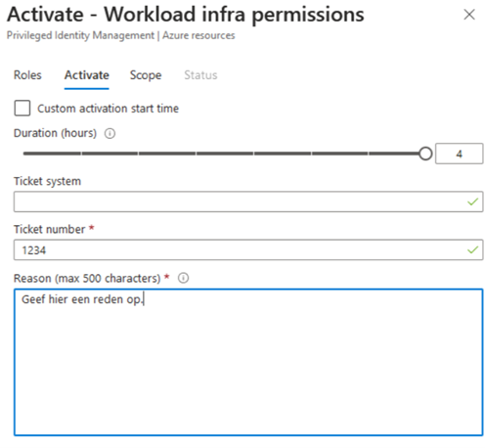This screenshot has width=485, height=448.
Task: Focus the Ticket system field
Action: tap(248, 202)
